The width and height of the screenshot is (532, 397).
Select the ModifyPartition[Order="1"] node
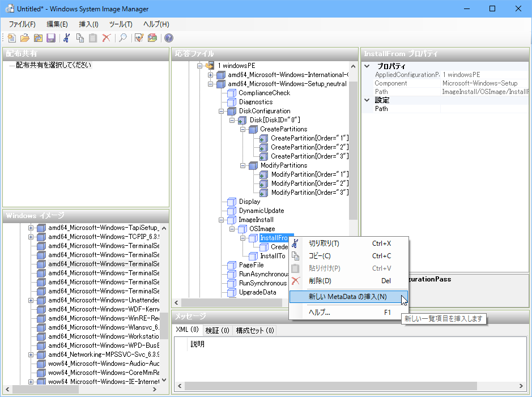(x=310, y=174)
